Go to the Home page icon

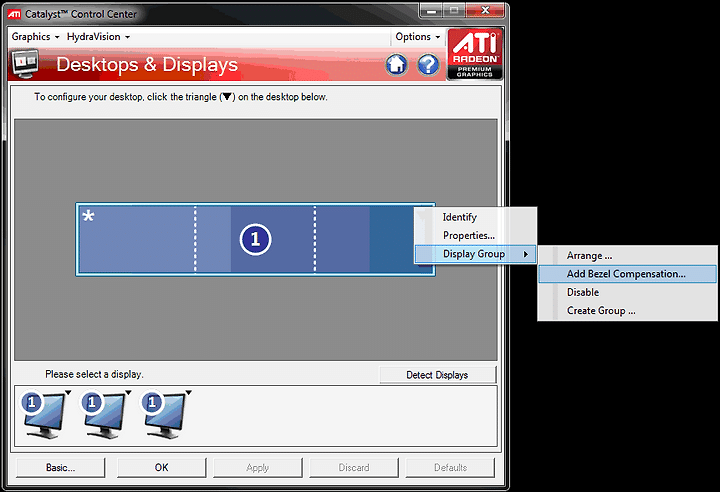click(396, 64)
